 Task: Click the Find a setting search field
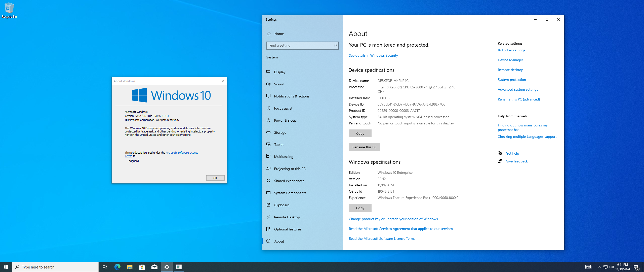pos(299,46)
